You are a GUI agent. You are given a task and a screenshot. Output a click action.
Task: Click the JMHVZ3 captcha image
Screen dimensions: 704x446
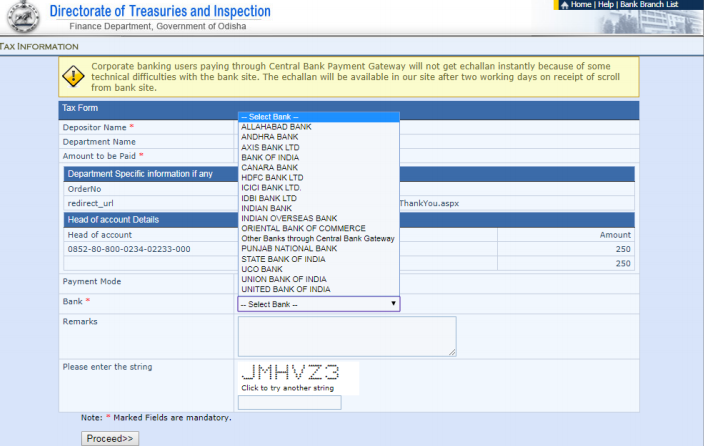[x=290, y=372]
